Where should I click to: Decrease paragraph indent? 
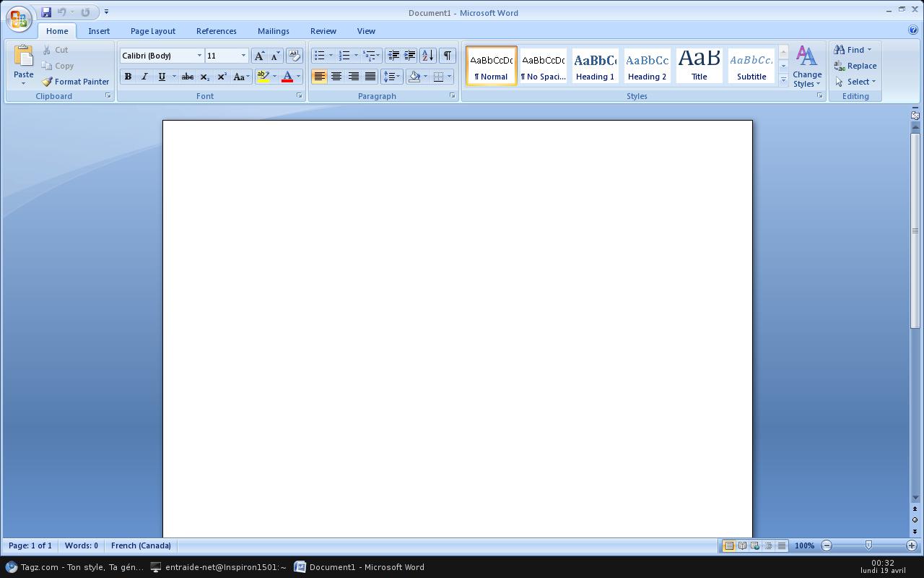pos(393,56)
